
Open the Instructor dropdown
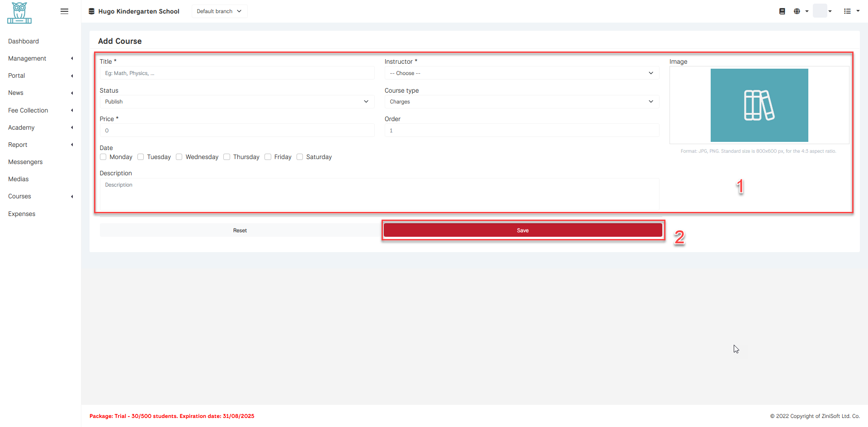point(521,73)
